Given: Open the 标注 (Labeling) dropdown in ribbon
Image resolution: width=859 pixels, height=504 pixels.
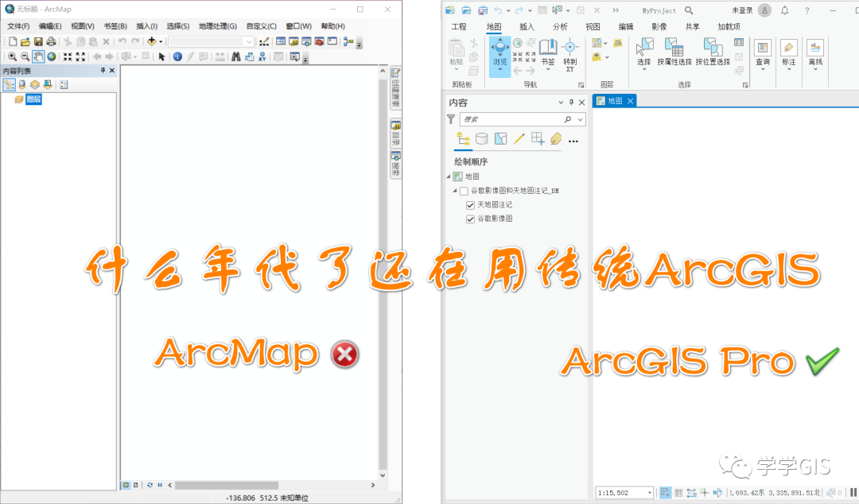Looking at the screenshot, I should click(788, 70).
